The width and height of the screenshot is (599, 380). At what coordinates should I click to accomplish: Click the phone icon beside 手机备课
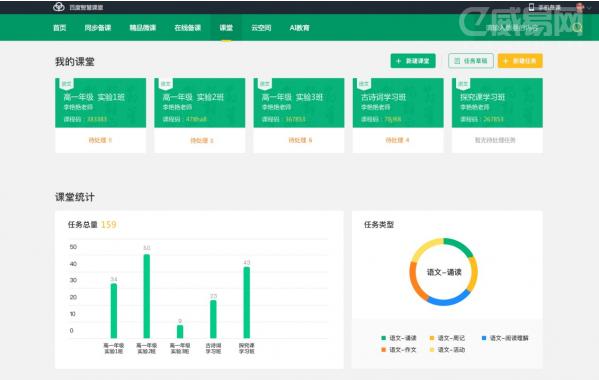tap(531, 7)
